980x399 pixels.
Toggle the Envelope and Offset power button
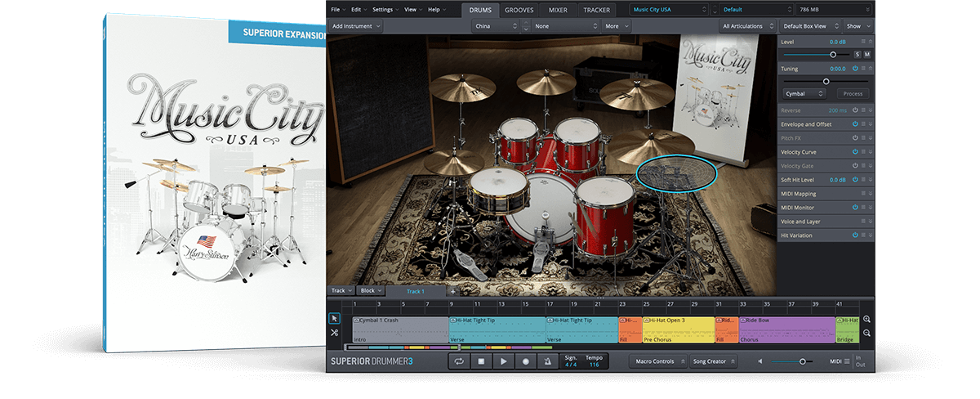click(855, 124)
